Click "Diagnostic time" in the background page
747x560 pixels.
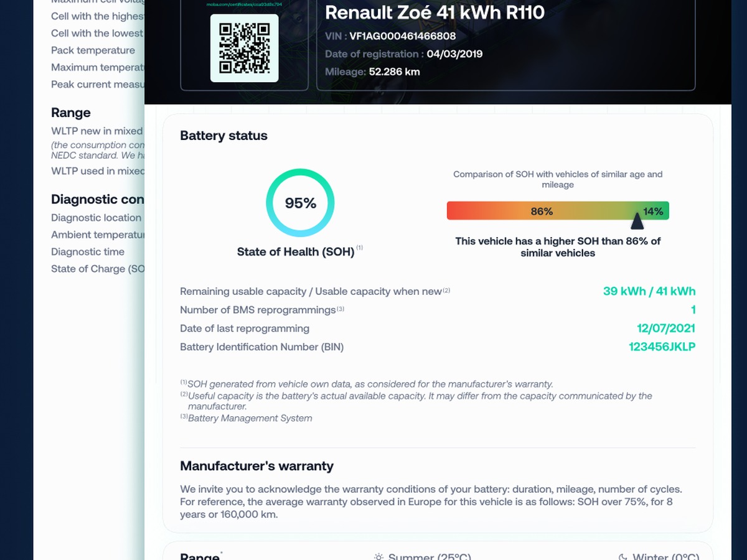pyautogui.click(x=88, y=252)
